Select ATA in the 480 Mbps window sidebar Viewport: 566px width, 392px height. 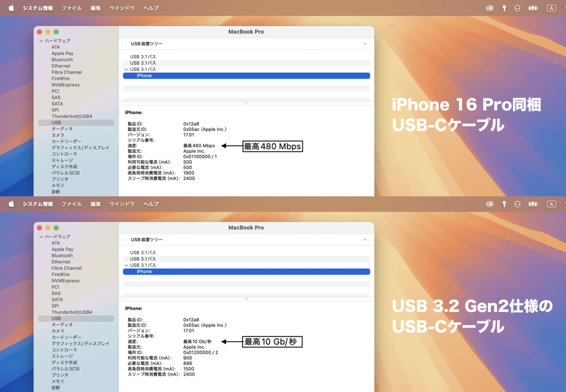56,47
